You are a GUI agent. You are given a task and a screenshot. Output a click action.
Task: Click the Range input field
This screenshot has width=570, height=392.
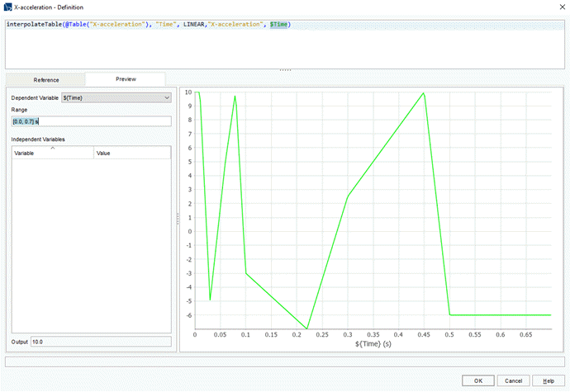pos(91,121)
